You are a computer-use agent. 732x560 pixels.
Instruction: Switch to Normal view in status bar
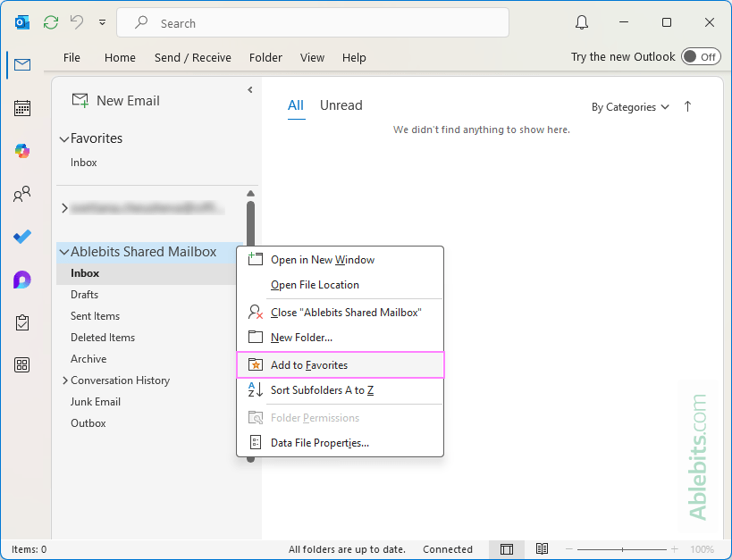pyautogui.click(x=507, y=549)
